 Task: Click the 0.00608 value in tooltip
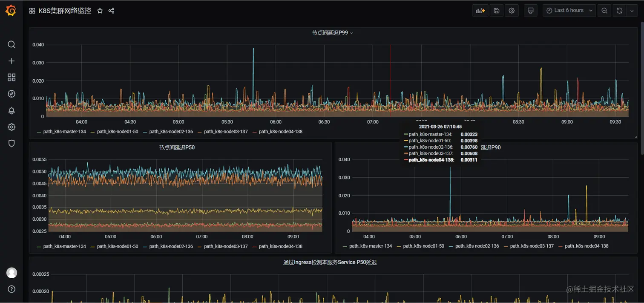469,153
